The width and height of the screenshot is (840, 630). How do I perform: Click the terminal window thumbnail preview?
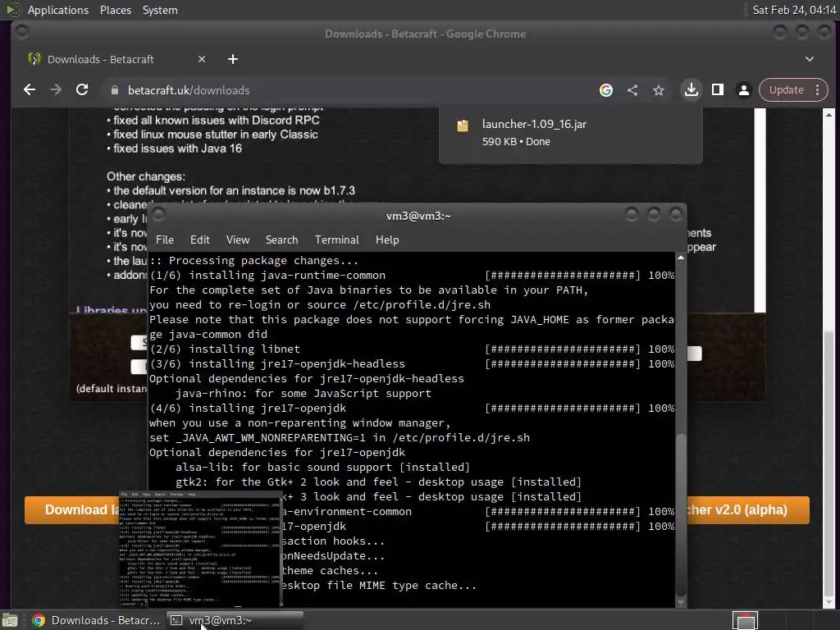pyautogui.click(x=200, y=549)
